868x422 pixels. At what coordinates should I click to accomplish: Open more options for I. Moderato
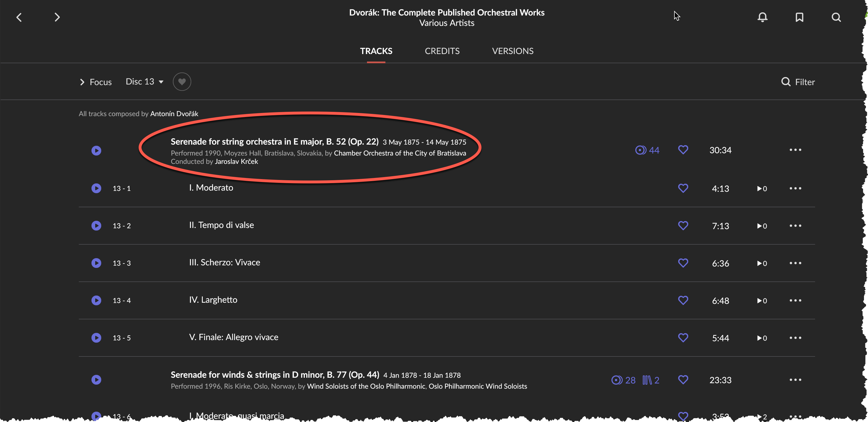tap(795, 188)
